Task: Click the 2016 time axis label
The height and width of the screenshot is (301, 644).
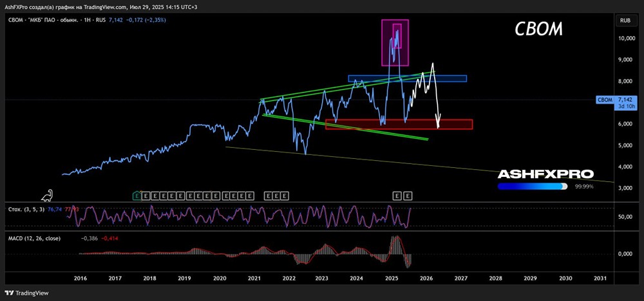Action: (80, 278)
